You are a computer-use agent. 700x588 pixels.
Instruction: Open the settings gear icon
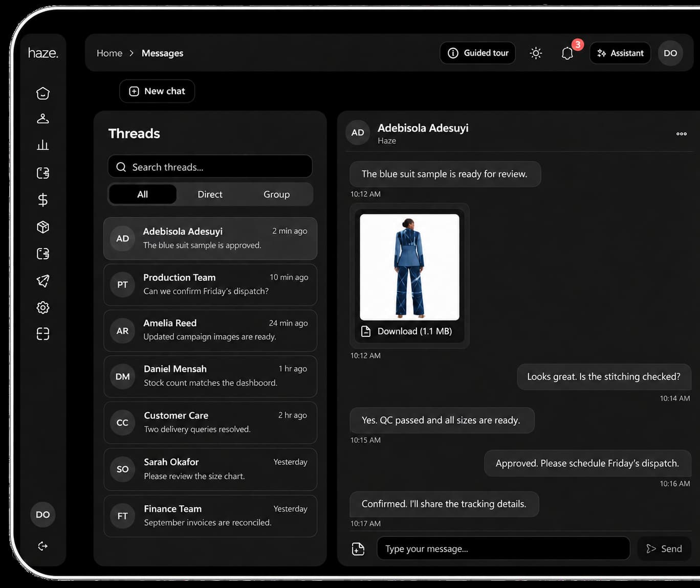click(43, 307)
